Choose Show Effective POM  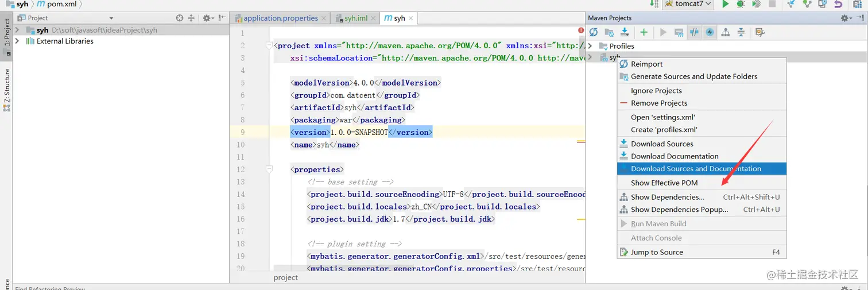tap(702, 183)
